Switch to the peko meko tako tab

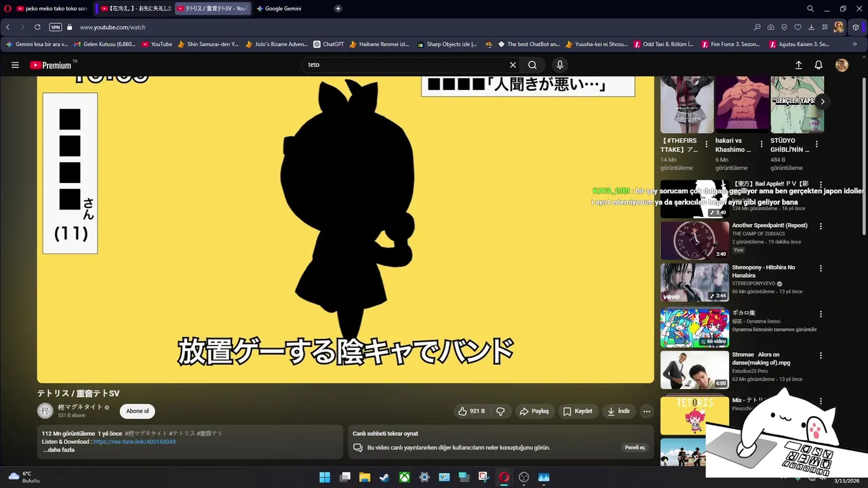pyautogui.click(x=52, y=9)
